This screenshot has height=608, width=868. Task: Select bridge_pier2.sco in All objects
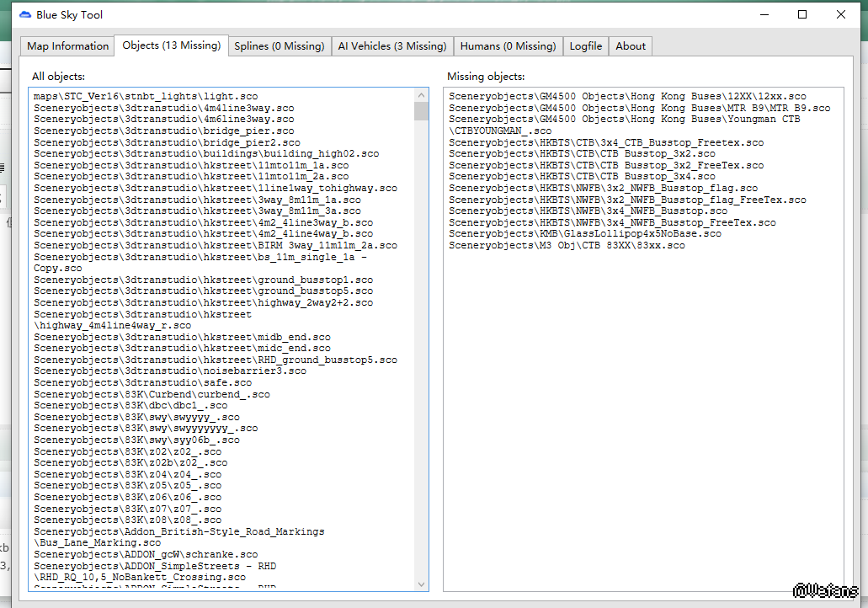[167, 142]
